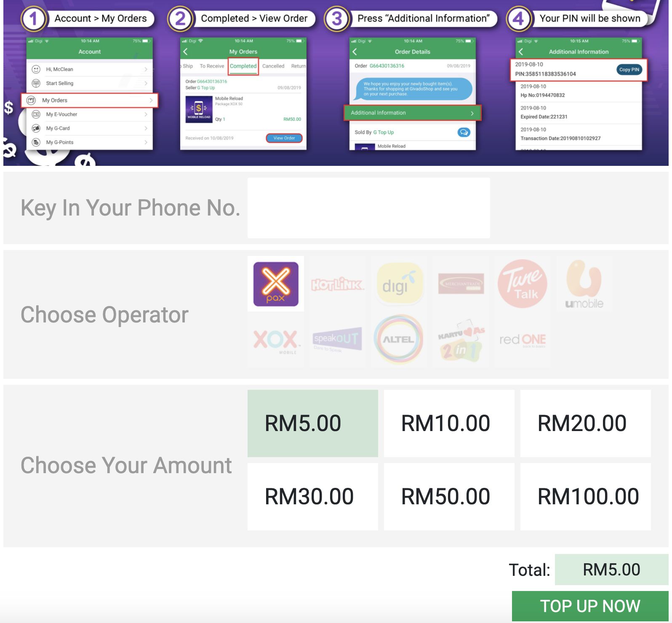Choose the speakOUT operator logo
Screen dimensions: 672x623
coord(338,340)
